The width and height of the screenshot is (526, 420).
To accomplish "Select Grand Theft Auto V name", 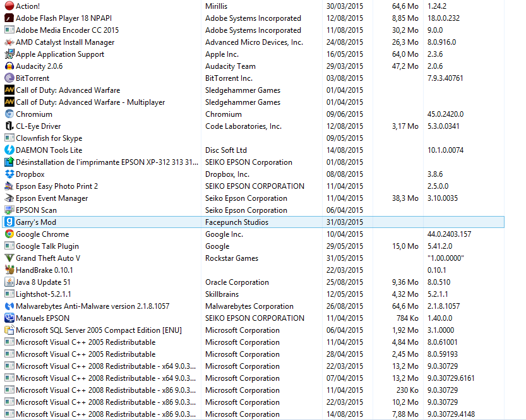I will pos(48,258).
